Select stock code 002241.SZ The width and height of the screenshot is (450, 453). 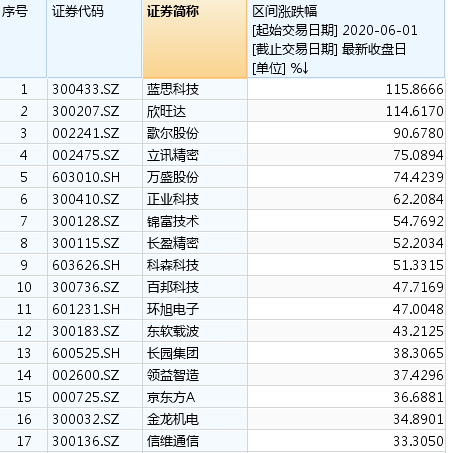click(x=86, y=133)
